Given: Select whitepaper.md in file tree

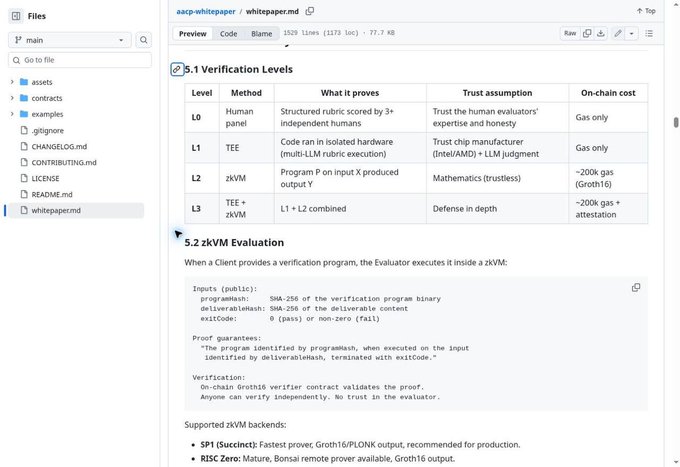Looking at the screenshot, I should tap(76, 210).
